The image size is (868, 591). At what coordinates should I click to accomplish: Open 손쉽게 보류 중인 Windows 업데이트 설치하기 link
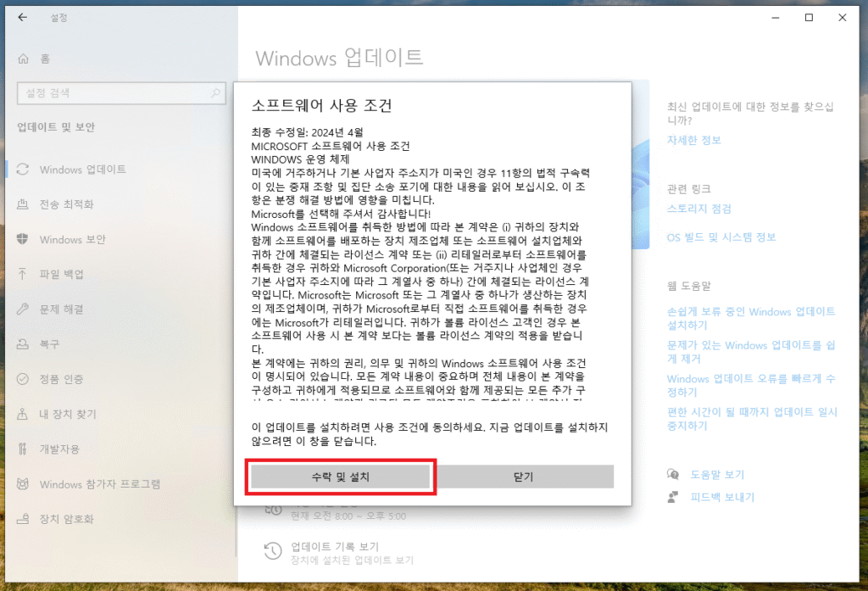tap(751, 319)
